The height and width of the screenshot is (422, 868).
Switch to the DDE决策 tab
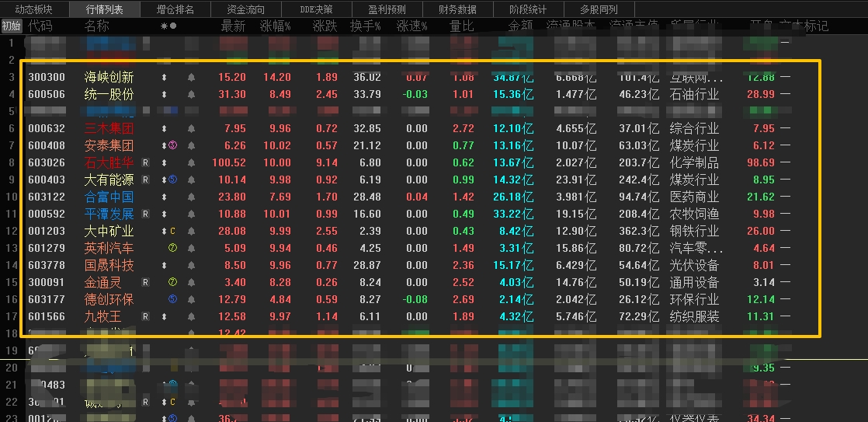tap(317, 9)
